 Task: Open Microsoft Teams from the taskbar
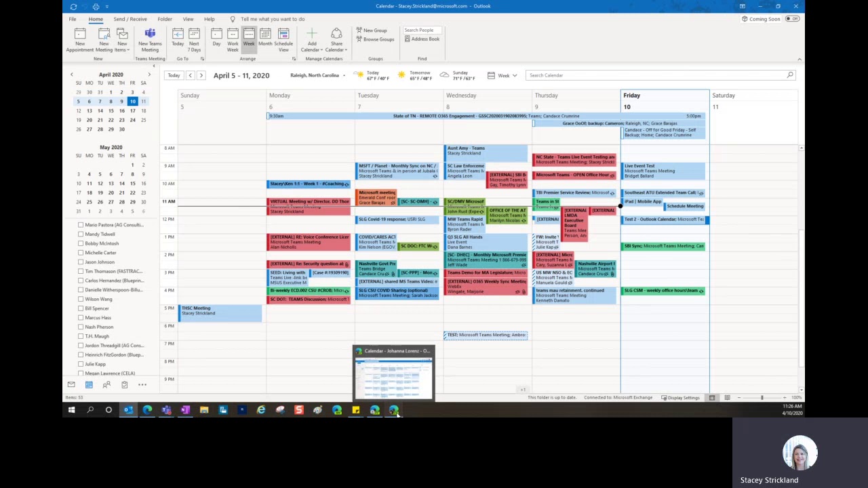tap(166, 410)
